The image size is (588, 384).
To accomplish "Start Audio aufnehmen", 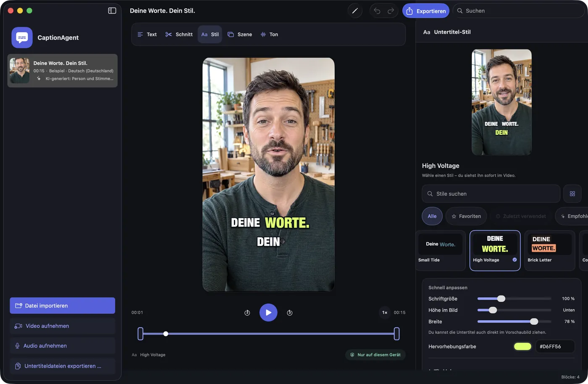I will coord(63,346).
